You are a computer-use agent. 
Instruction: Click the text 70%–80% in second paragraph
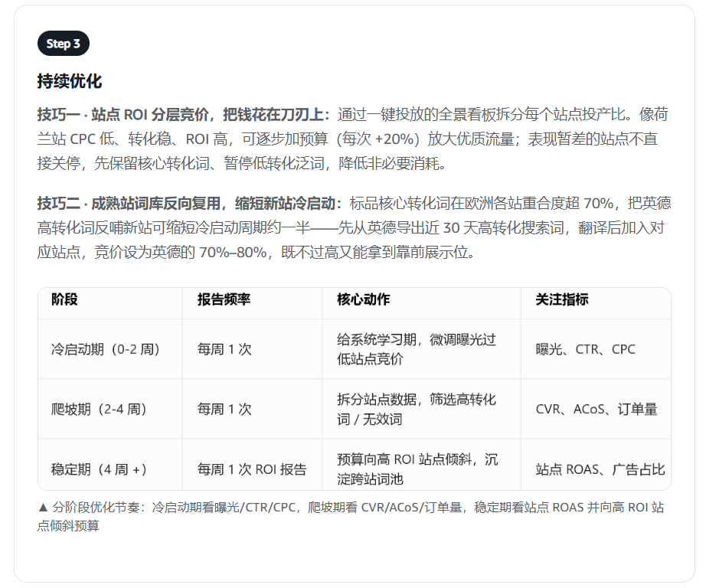click(233, 252)
